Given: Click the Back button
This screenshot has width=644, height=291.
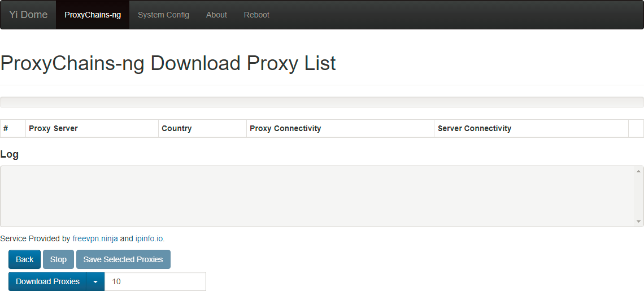Looking at the screenshot, I should 25,259.
